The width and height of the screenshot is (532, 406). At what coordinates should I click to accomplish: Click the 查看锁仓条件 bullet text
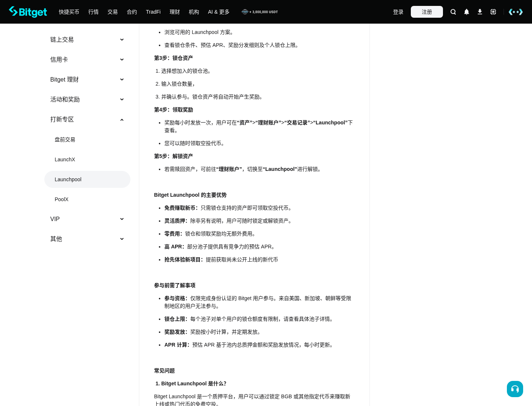coord(232,45)
